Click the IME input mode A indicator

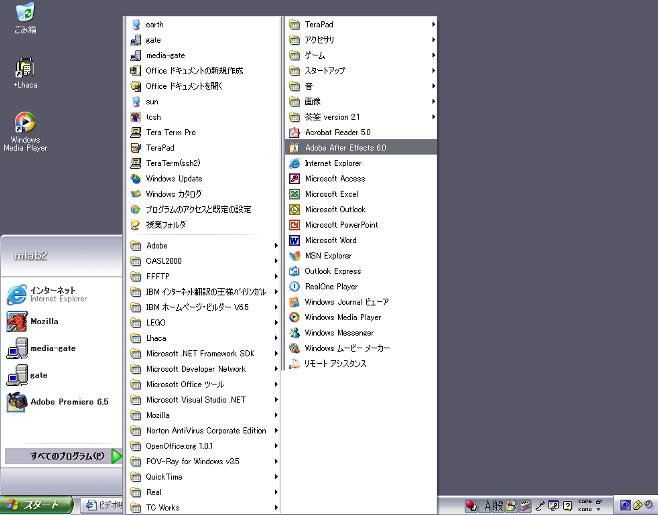point(487,506)
